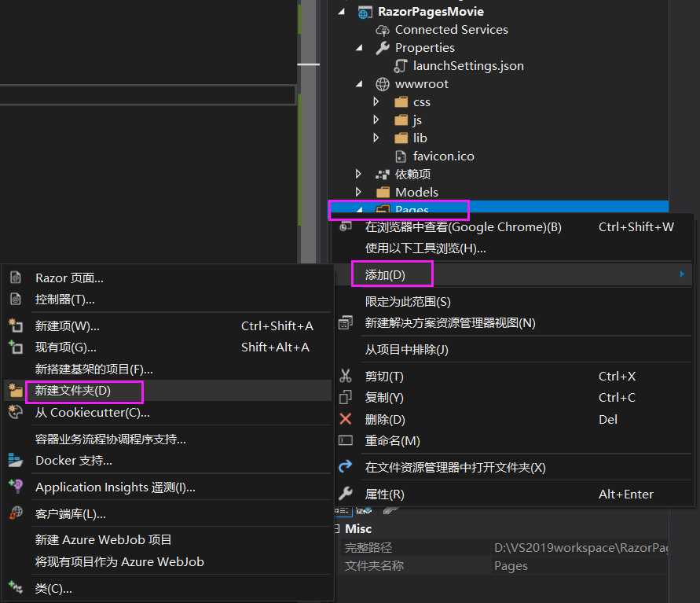This screenshot has width=700, height=603.
Task: Click the Properties wrench icon in tree
Action: 383,48
